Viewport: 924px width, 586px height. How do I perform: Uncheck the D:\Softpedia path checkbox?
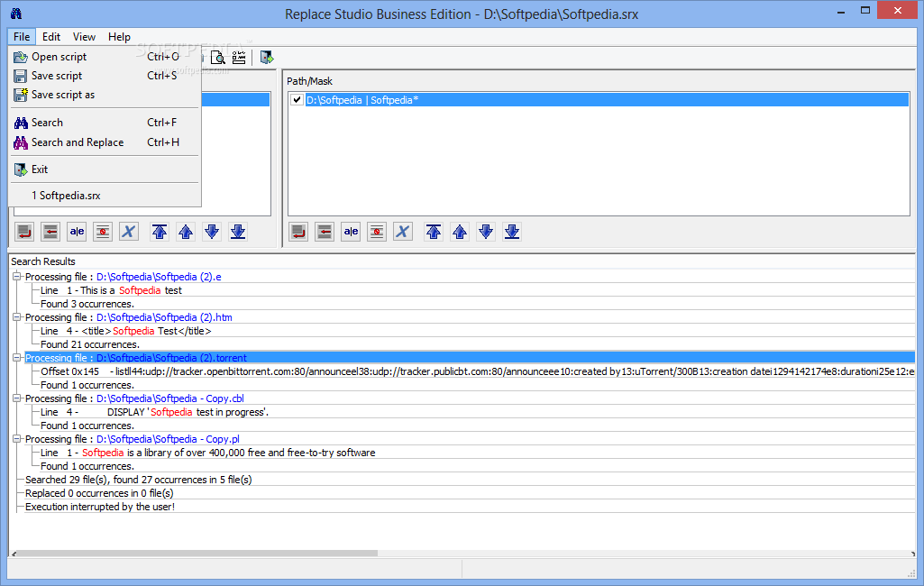click(x=297, y=100)
